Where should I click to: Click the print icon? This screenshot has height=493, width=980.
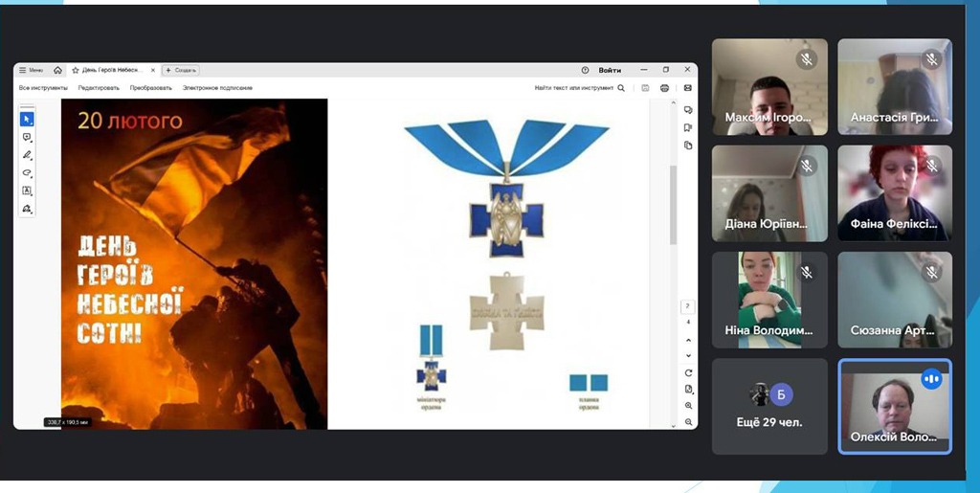(664, 88)
